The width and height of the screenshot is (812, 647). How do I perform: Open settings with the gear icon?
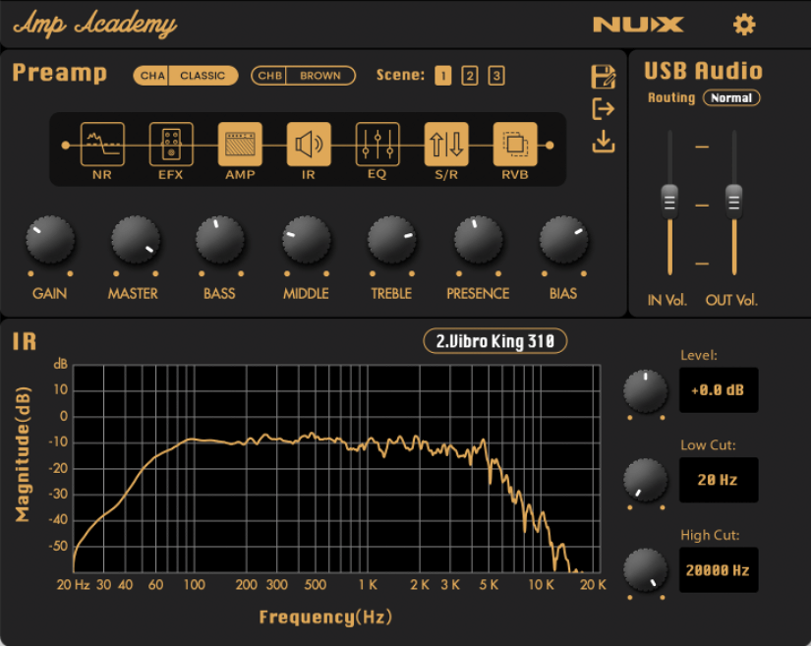tap(744, 25)
